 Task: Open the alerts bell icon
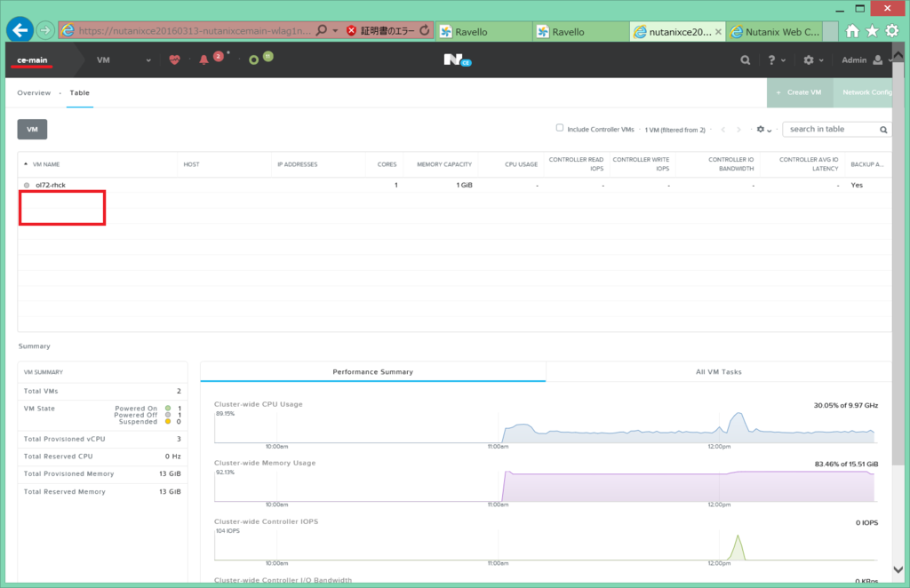click(x=204, y=60)
